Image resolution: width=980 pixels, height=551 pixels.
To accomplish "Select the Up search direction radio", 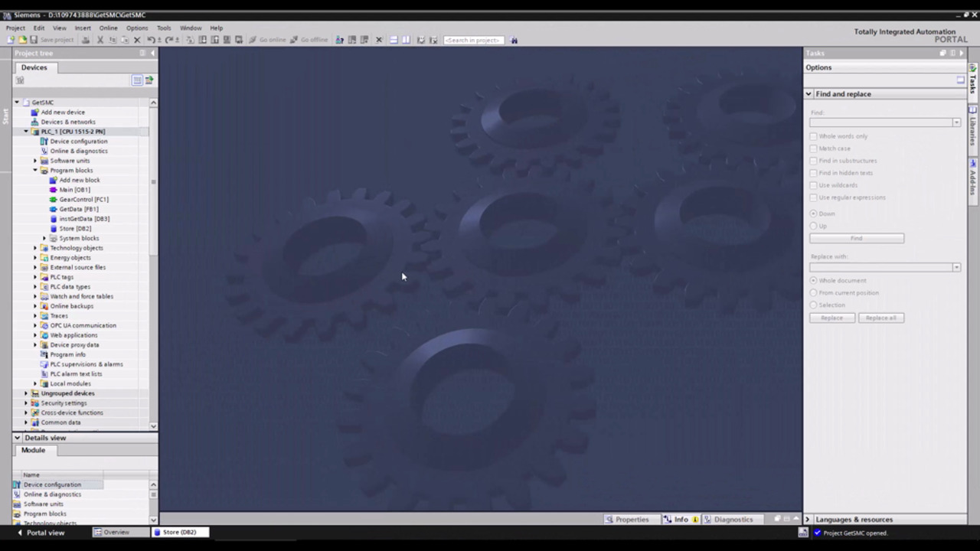I will pos(814,226).
